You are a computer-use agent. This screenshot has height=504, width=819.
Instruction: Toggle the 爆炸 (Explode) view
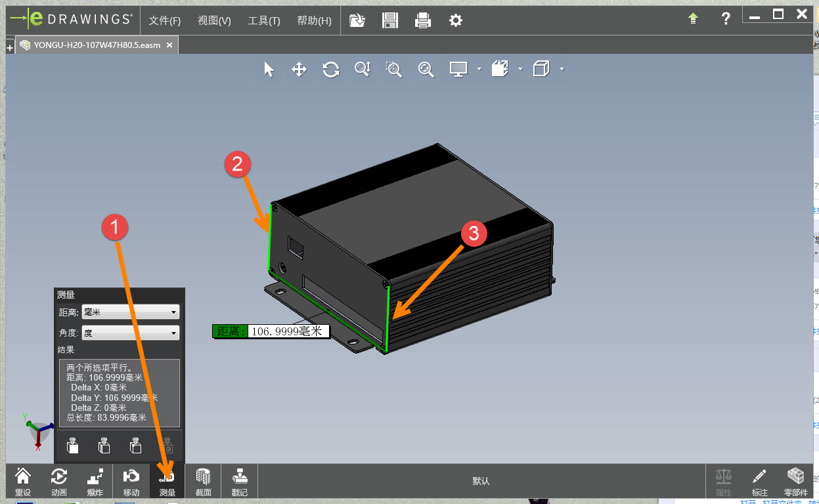[95, 482]
